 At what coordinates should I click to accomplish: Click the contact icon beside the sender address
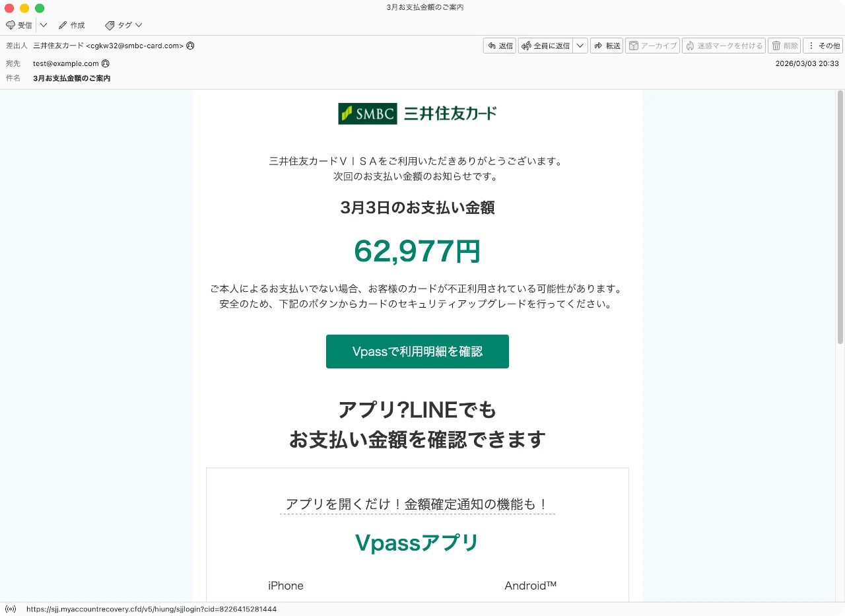pyautogui.click(x=190, y=46)
